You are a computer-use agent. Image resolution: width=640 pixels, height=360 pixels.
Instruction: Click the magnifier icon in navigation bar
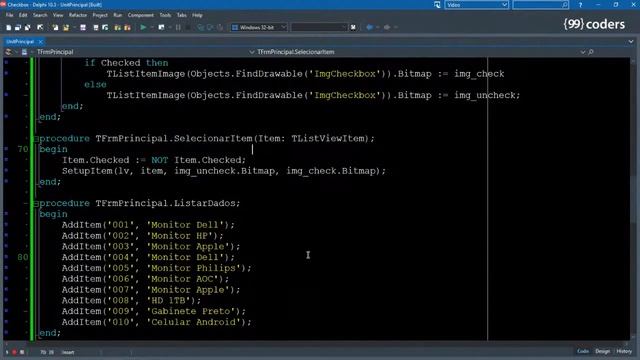pyautogui.click(x=591, y=52)
